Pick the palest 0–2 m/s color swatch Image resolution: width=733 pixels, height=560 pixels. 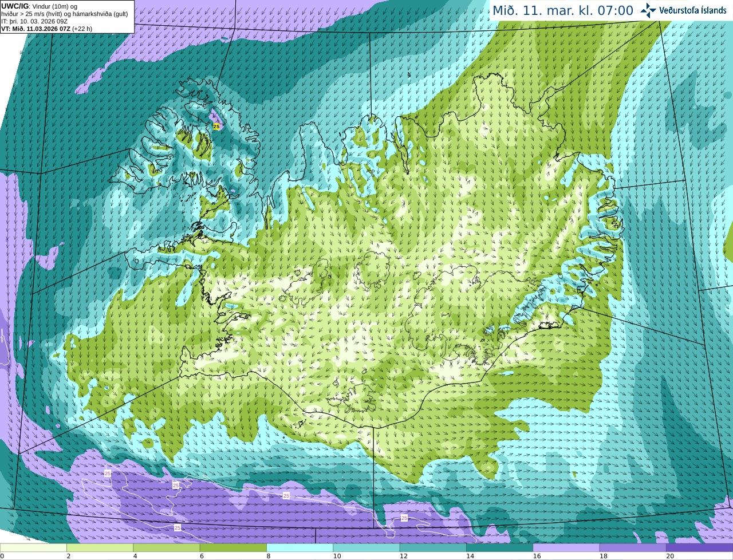[x=33, y=547]
